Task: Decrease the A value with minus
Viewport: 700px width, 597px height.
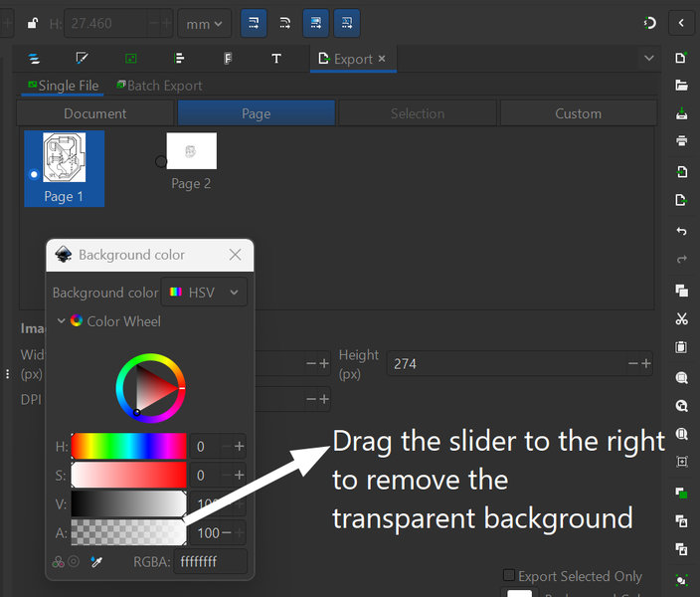Action: (227, 532)
